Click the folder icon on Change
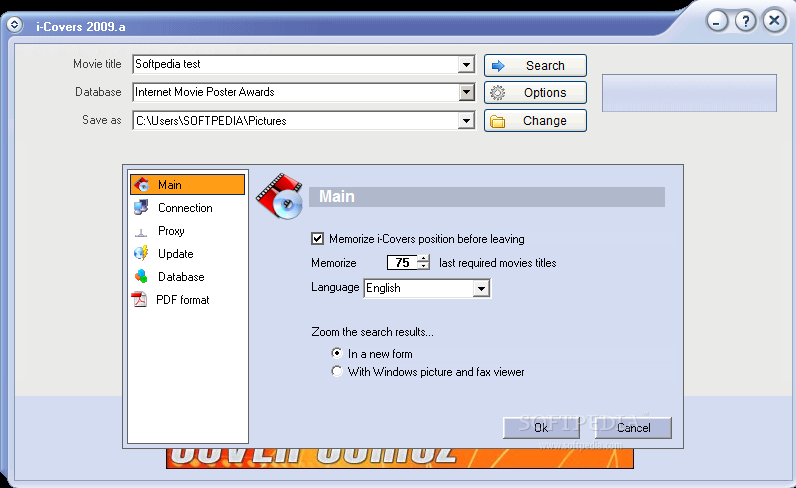 (x=498, y=121)
